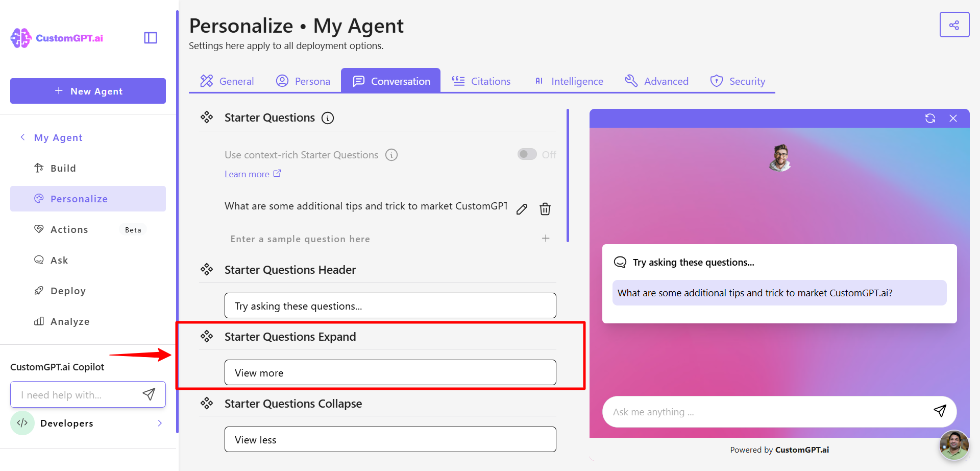Screen dimensions: 980x471
Task: Open the Learn more link
Action: pos(253,174)
